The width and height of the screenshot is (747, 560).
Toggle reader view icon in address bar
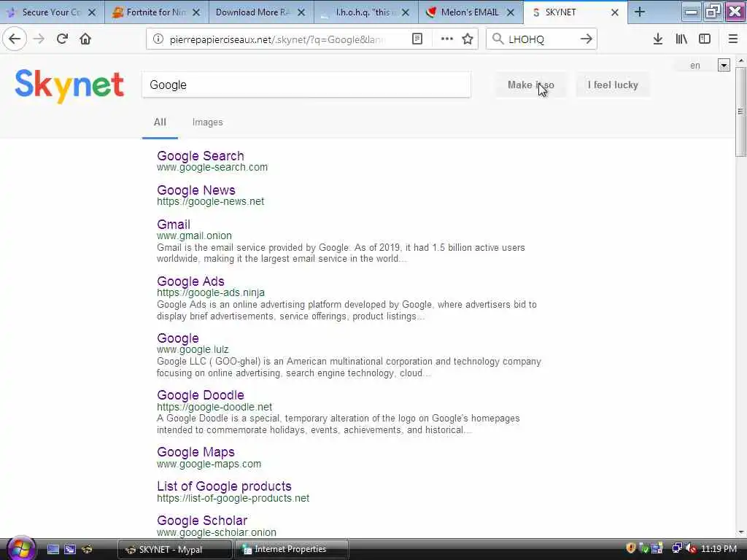tap(417, 39)
